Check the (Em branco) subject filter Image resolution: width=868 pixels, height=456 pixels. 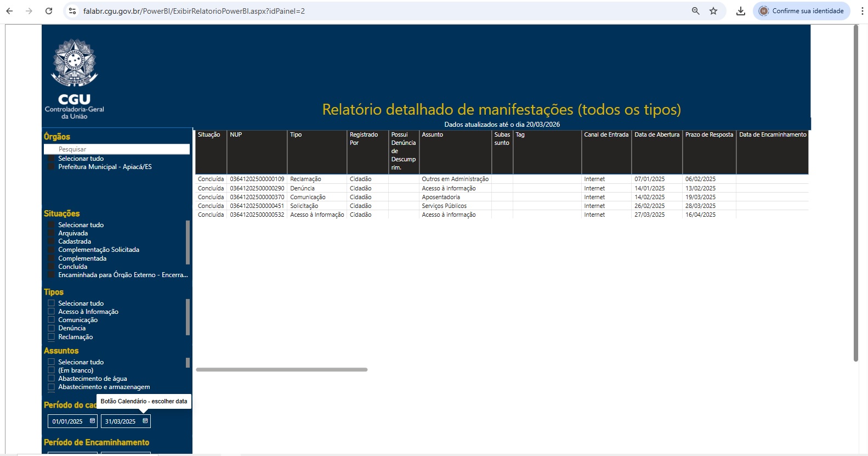coord(52,370)
